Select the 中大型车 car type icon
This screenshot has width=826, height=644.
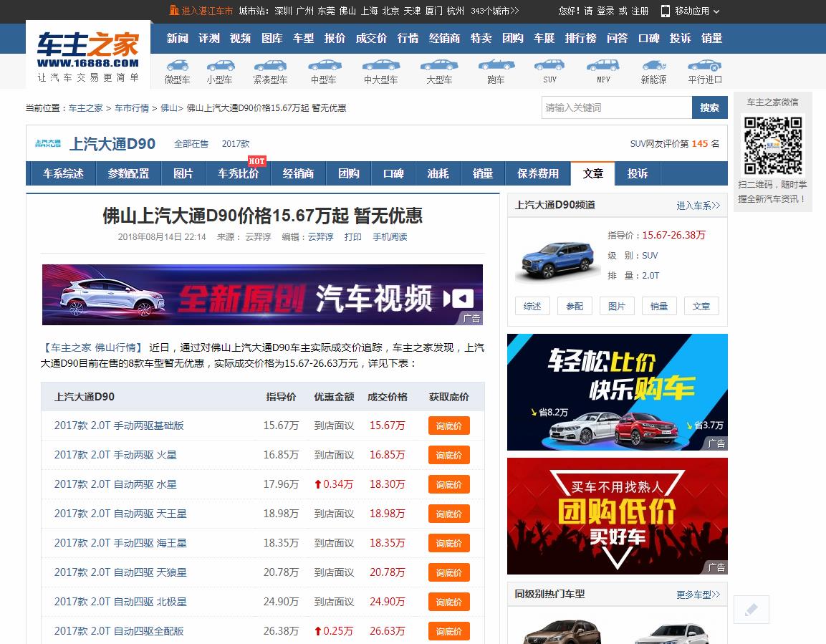coord(381,66)
